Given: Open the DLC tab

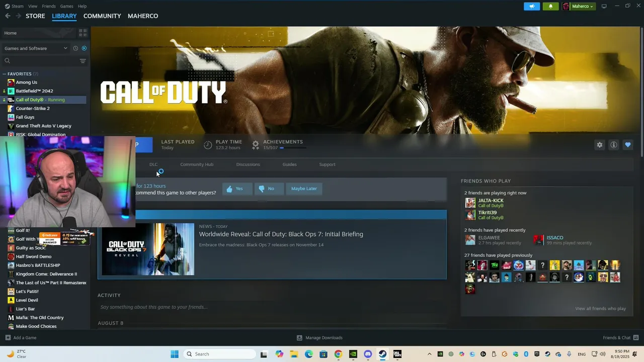Looking at the screenshot, I should [153, 164].
